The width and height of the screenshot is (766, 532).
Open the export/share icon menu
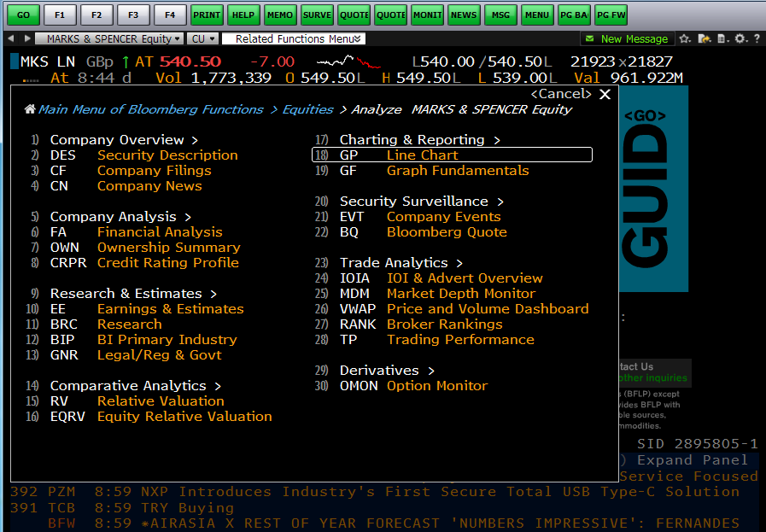point(705,38)
